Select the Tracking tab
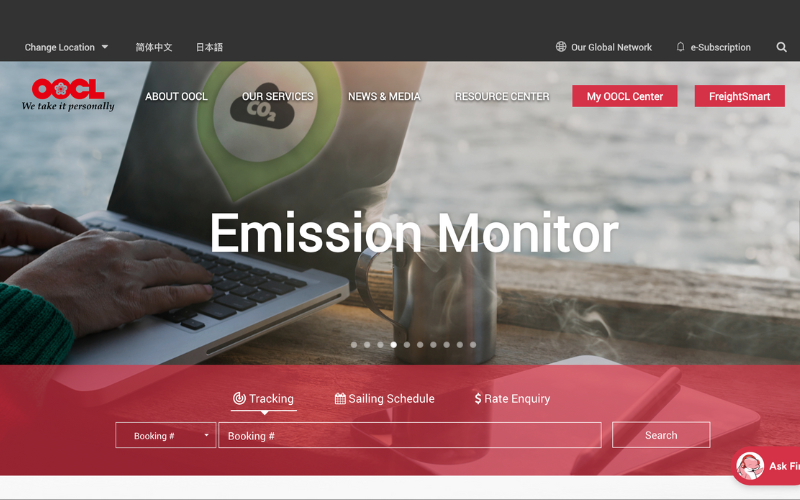Screen dimensions: 800x500 coord(263,398)
